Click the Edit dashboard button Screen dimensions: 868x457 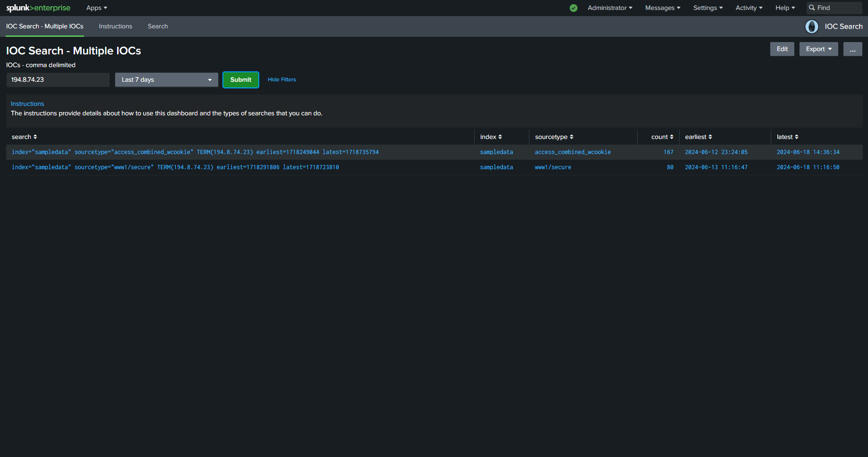point(782,49)
